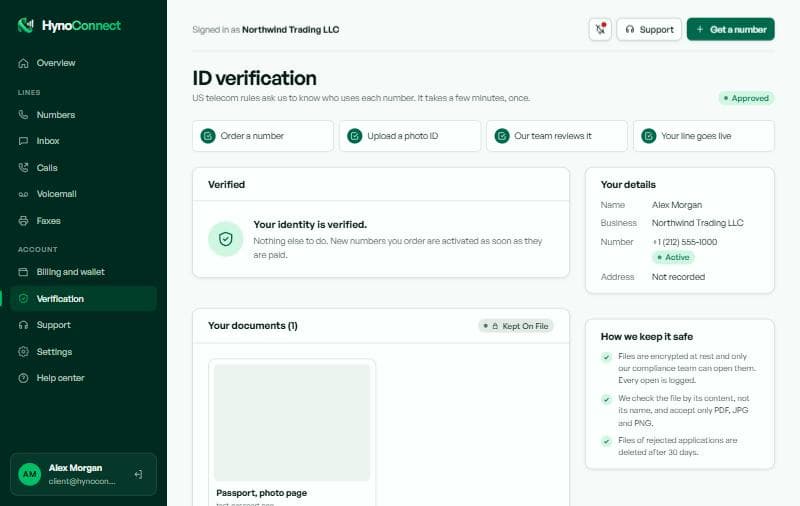This screenshot has height=506, width=800.
Task: Click the Passport, photo page label
Action: (x=262, y=493)
